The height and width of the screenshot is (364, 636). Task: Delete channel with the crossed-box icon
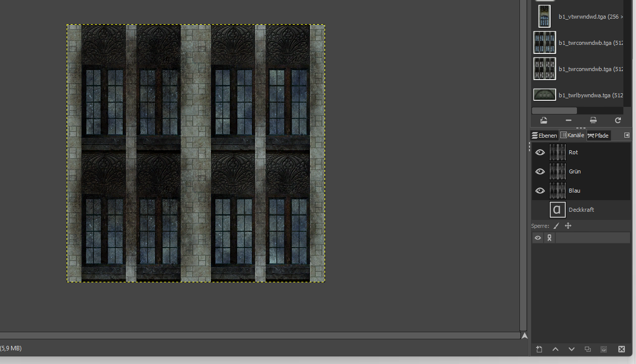coord(621,349)
